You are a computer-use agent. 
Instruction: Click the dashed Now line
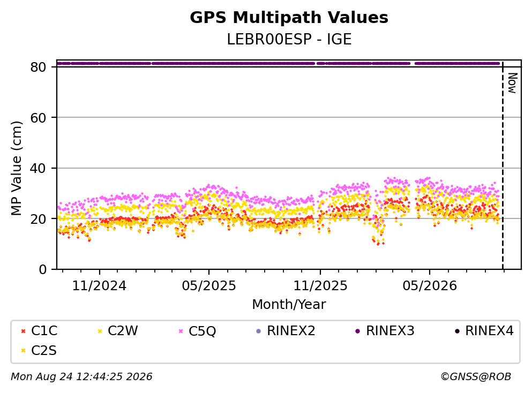[x=503, y=165]
